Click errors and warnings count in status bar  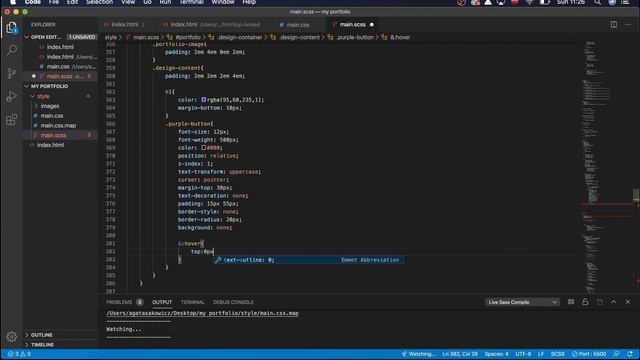(19, 354)
